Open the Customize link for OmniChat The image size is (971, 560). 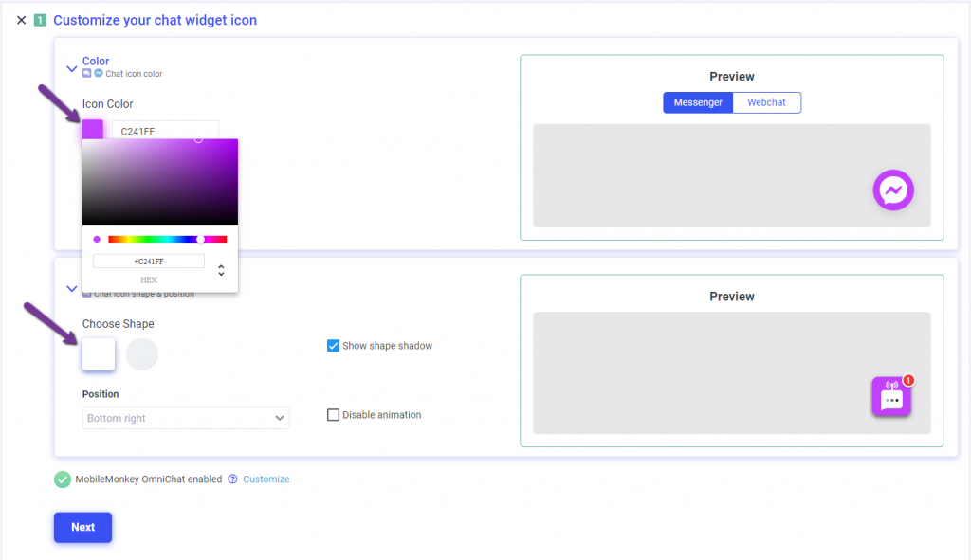[x=266, y=479]
